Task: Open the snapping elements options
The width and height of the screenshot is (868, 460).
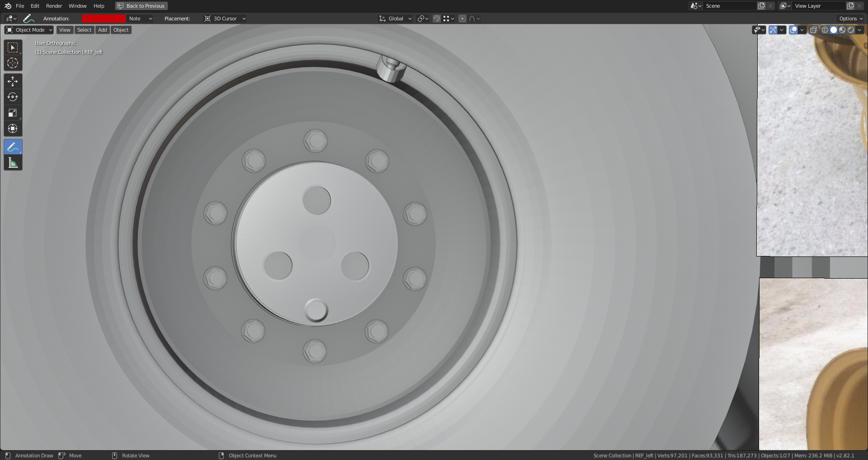Action: 449,19
